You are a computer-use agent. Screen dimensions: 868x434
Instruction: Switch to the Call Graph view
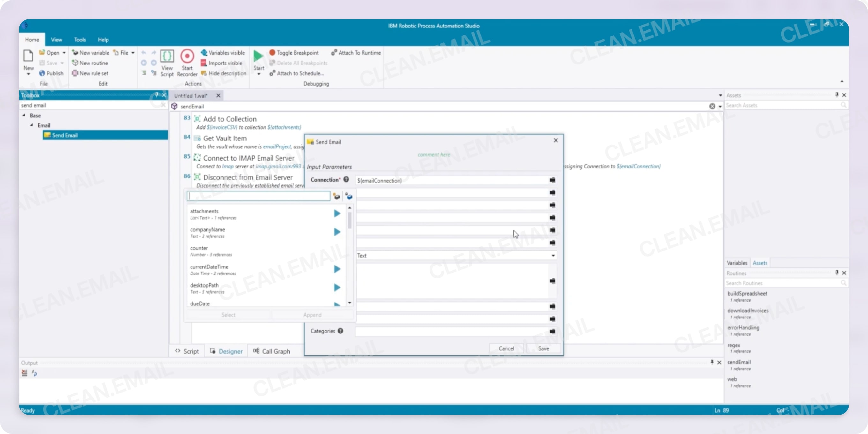click(x=272, y=351)
